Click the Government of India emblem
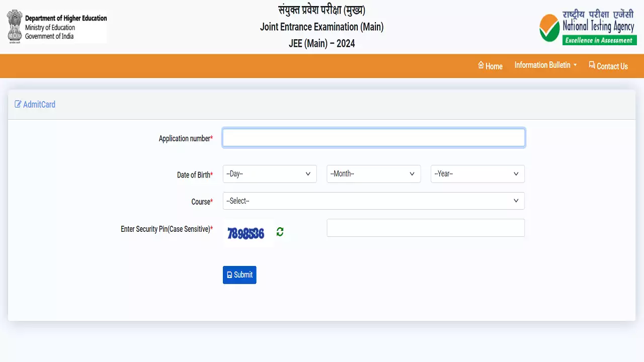 pyautogui.click(x=15, y=27)
